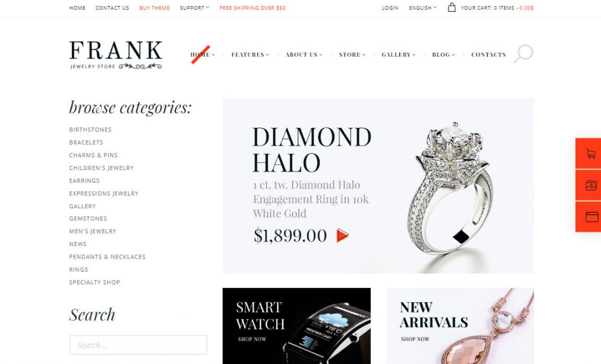Screen dimensions: 601x364
Task: Click the Login link
Action: (390, 8)
